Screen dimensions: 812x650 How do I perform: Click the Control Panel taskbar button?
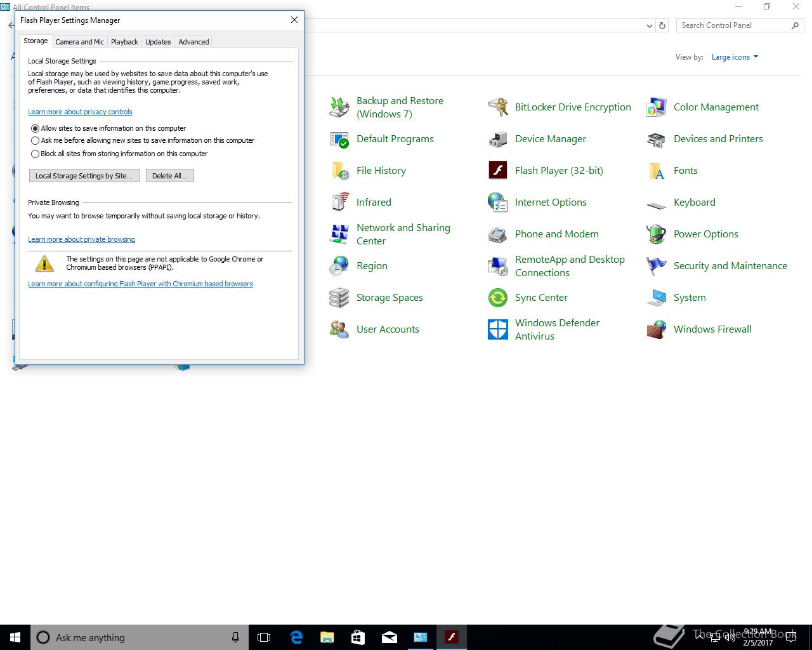tap(420, 637)
